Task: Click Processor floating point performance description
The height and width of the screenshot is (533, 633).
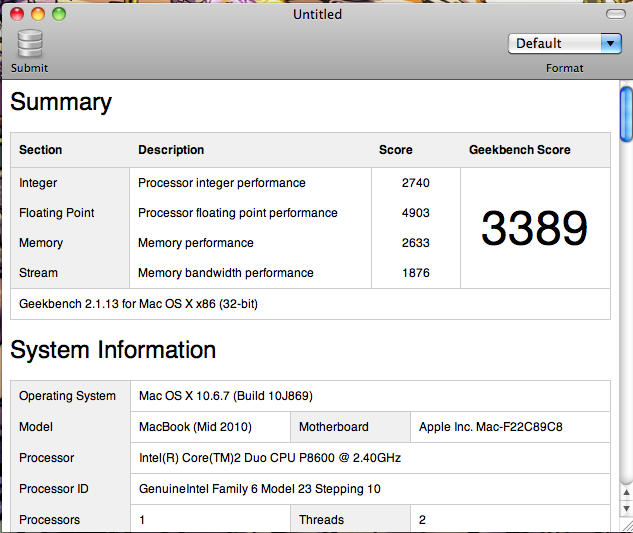Action: point(238,213)
